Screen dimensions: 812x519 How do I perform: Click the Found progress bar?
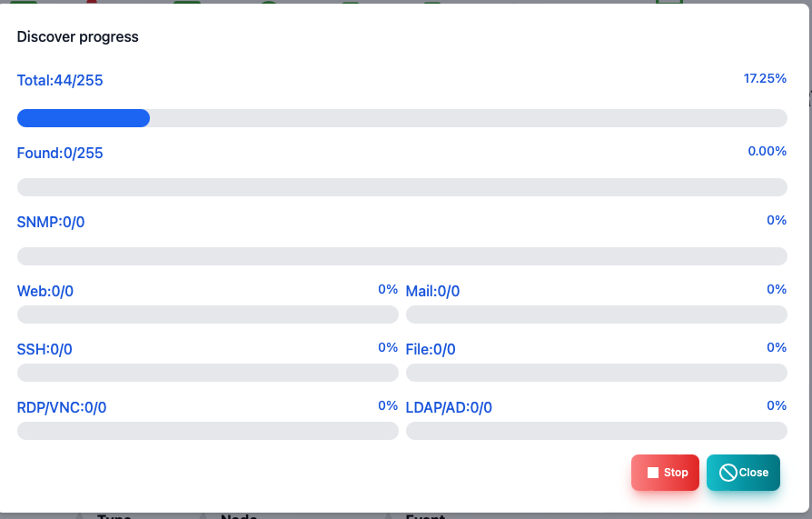[401, 187]
